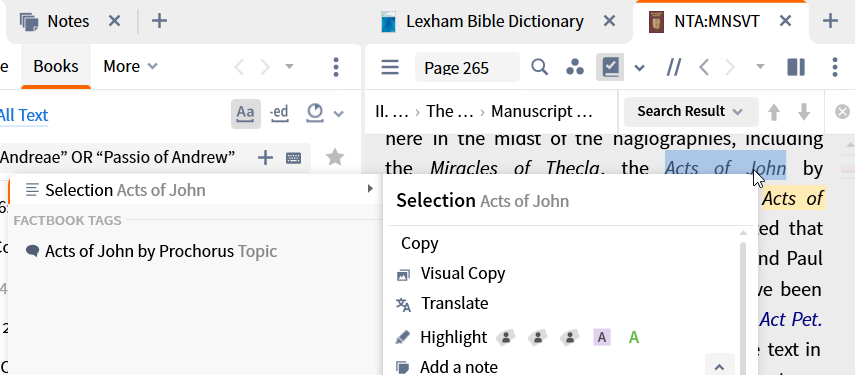Click the 'Act Pet.' link in text
The height and width of the screenshot is (375, 855).
point(790,319)
